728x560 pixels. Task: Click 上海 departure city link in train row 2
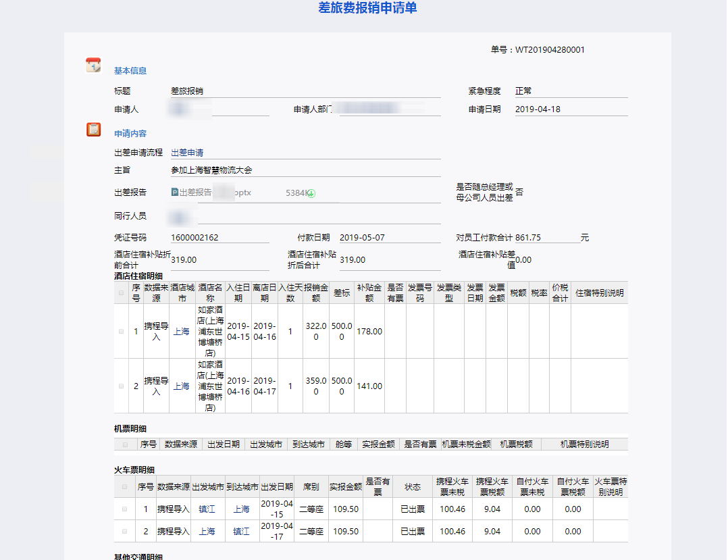tap(207, 531)
